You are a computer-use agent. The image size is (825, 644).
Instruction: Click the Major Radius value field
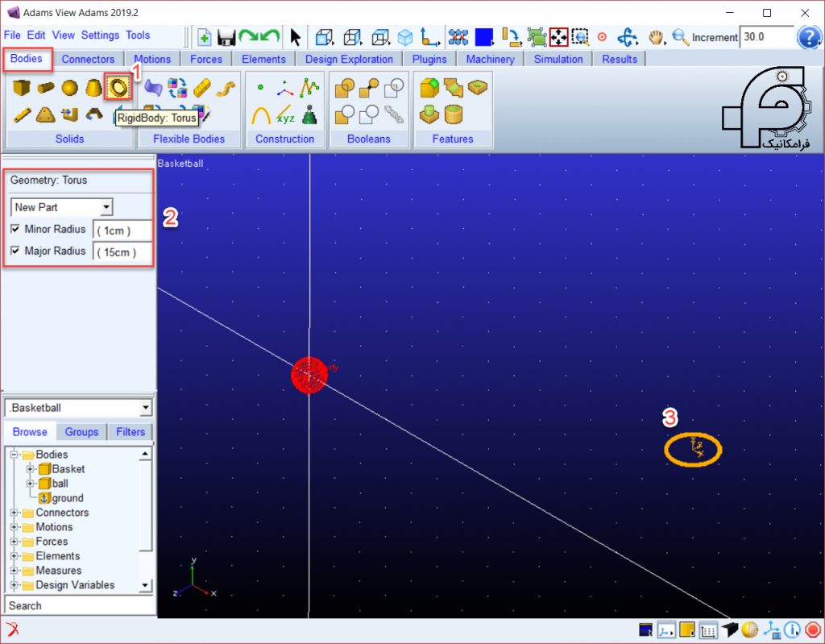click(122, 252)
